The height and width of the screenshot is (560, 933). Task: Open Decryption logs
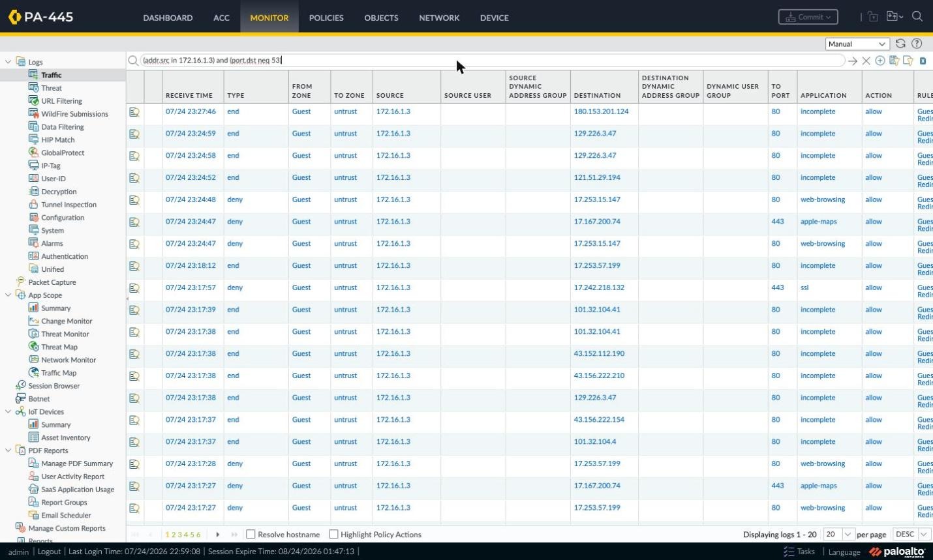tap(59, 192)
